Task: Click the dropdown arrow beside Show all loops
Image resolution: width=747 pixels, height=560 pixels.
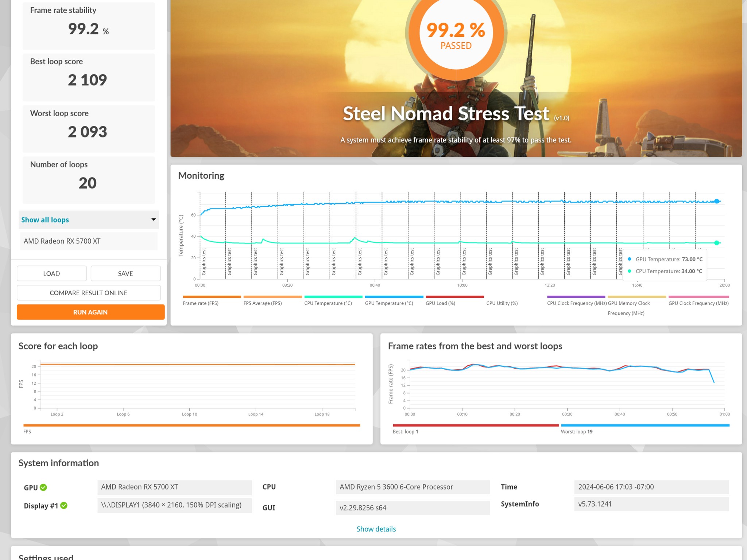Action: [154, 219]
